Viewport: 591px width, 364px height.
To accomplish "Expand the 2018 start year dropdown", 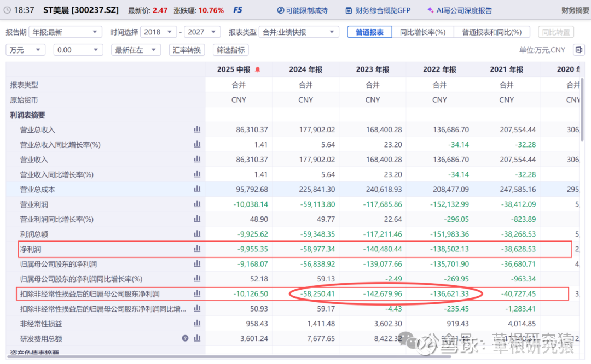I will (159, 32).
